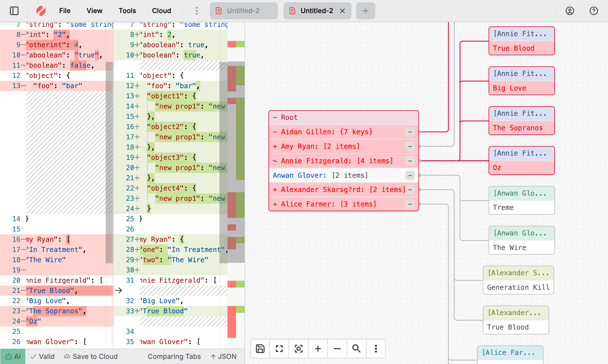This screenshot has width=608, height=364.
Task: Expand the Alexander Skarsg?rd entry
Action: click(275, 190)
